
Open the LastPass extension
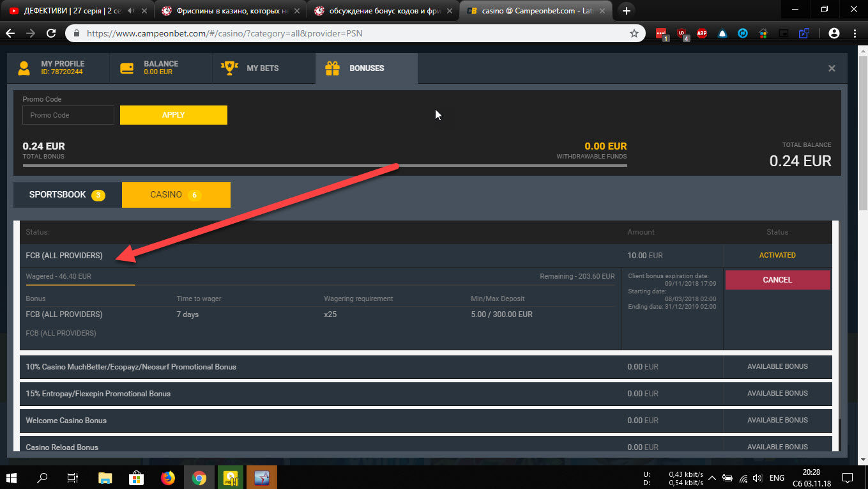click(x=662, y=33)
